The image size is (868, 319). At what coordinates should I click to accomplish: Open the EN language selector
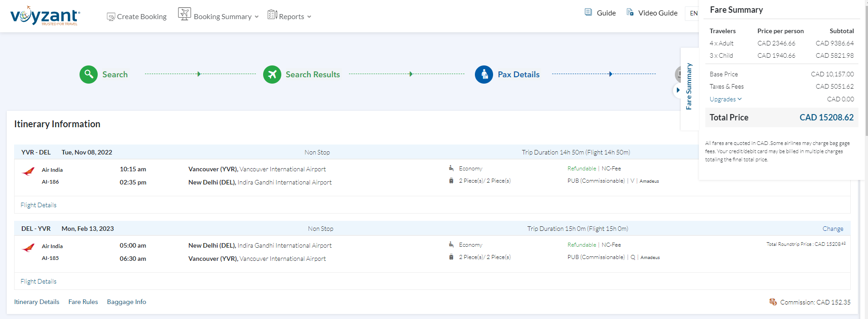coord(693,13)
